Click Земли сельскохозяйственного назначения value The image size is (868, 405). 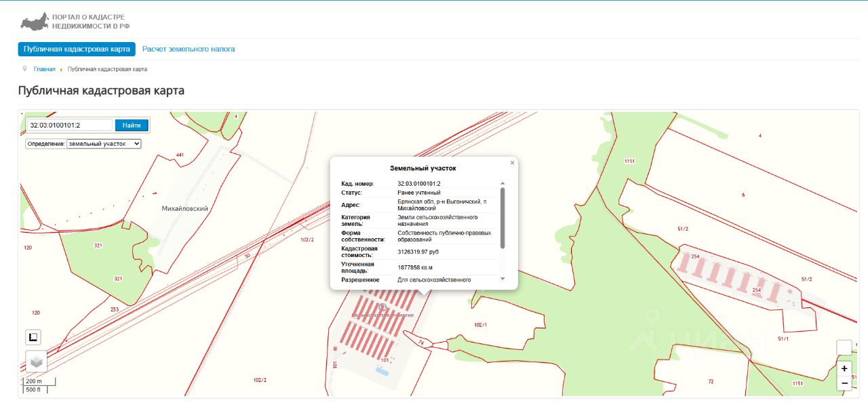437,220
